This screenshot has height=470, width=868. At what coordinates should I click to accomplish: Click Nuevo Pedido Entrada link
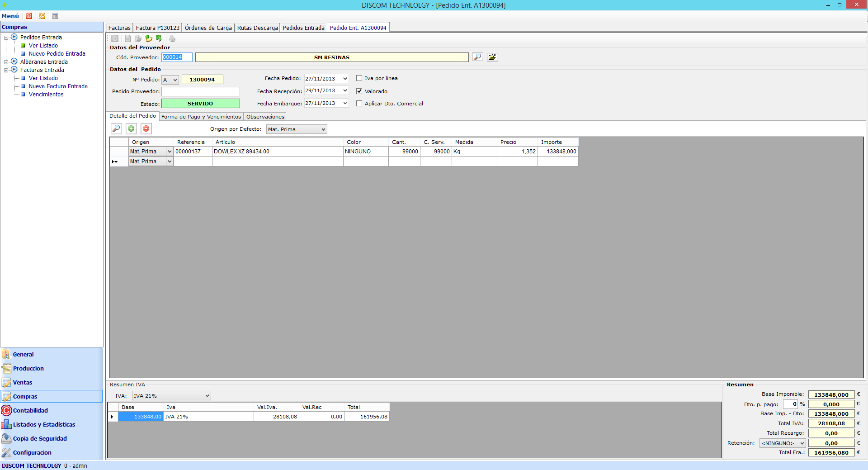pyautogui.click(x=57, y=54)
